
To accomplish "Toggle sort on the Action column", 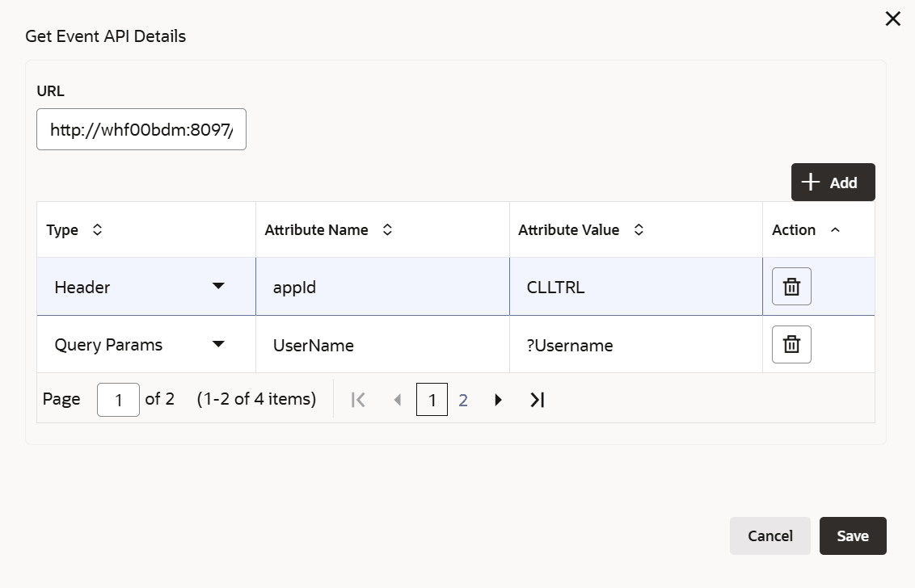I will pos(835,230).
